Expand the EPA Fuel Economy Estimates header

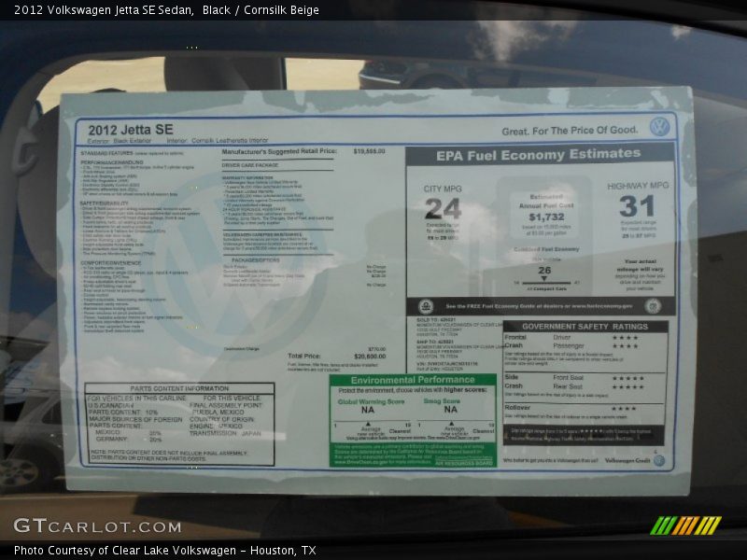(541, 154)
